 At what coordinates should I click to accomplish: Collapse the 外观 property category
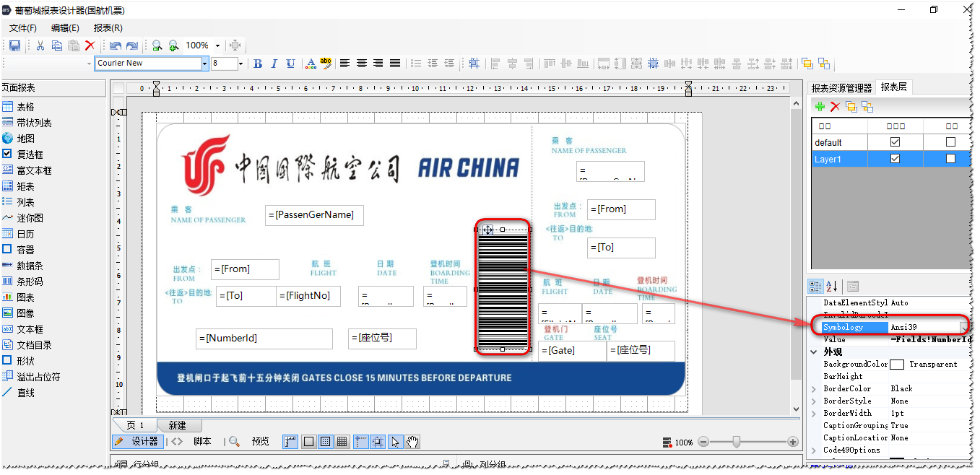pyautogui.click(x=815, y=352)
